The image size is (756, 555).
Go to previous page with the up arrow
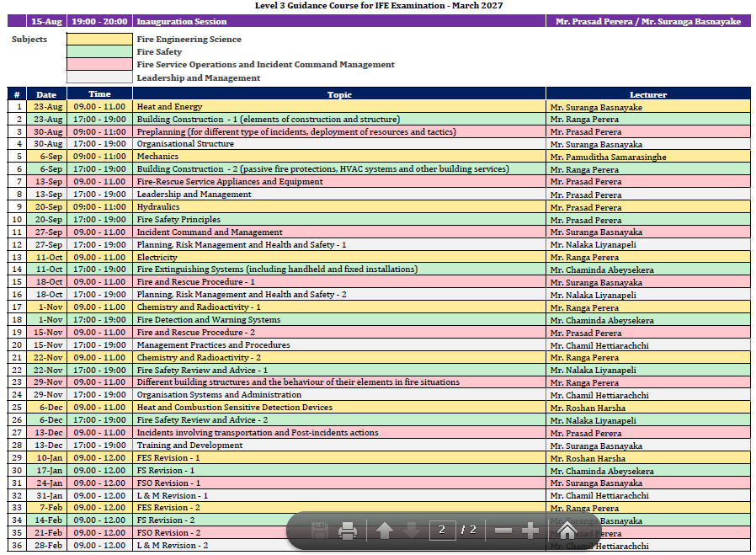pyautogui.click(x=384, y=531)
